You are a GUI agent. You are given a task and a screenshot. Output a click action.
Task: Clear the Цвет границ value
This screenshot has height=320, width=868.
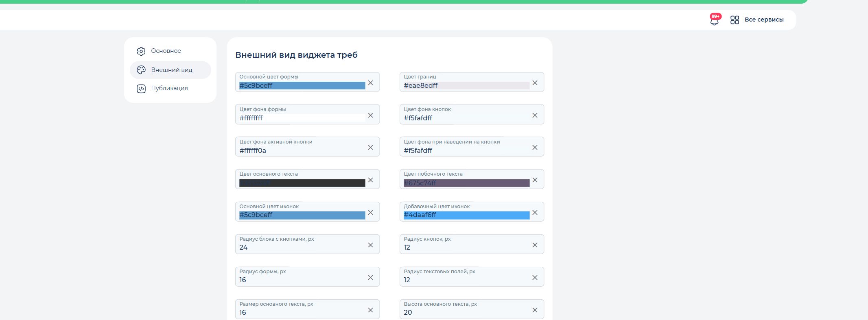(x=535, y=83)
